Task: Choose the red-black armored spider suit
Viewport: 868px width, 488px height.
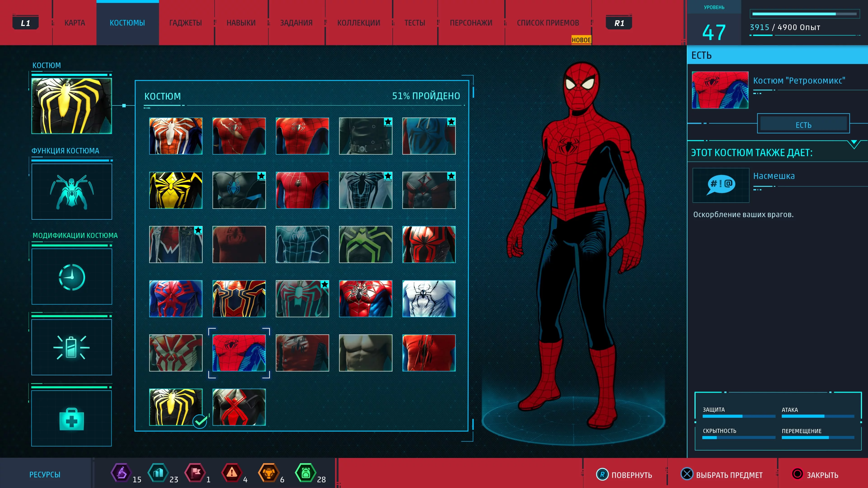Action: (429, 244)
